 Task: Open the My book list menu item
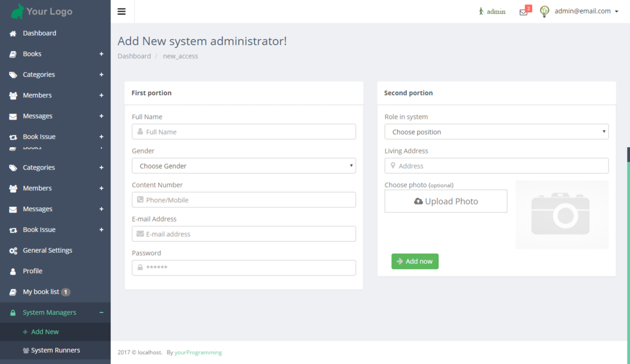(x=41, y=292)
